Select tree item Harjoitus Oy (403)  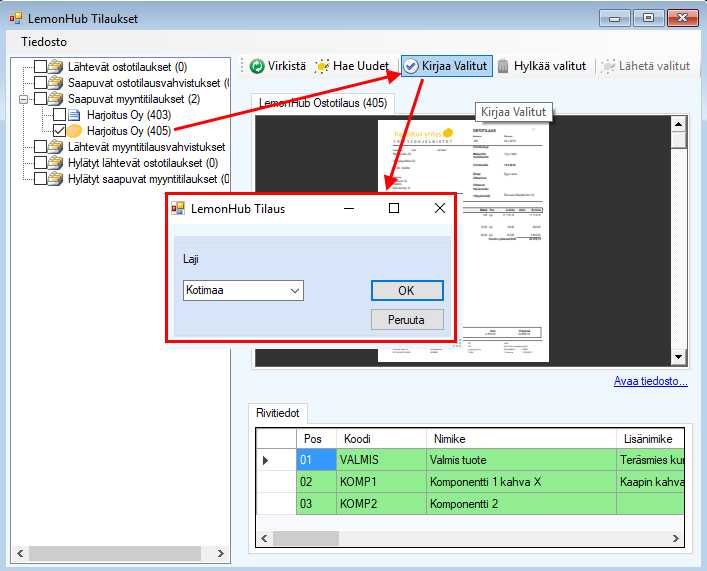tap(129, 115)
